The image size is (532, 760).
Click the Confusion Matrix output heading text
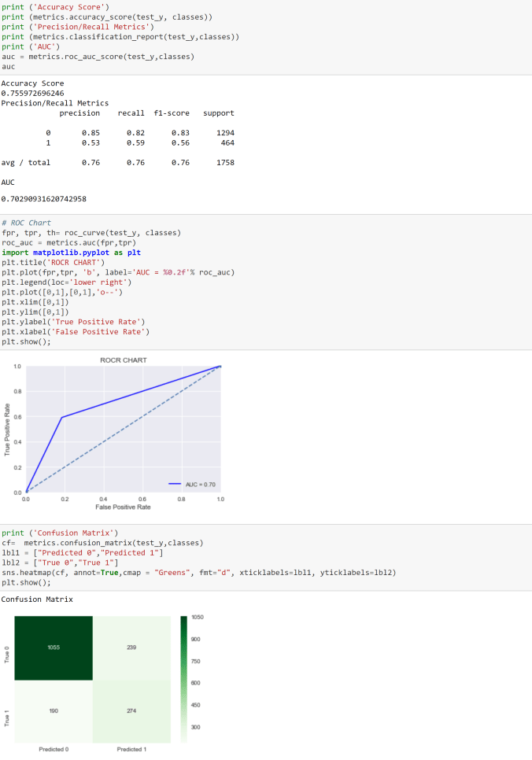click(x=37, y=600)
